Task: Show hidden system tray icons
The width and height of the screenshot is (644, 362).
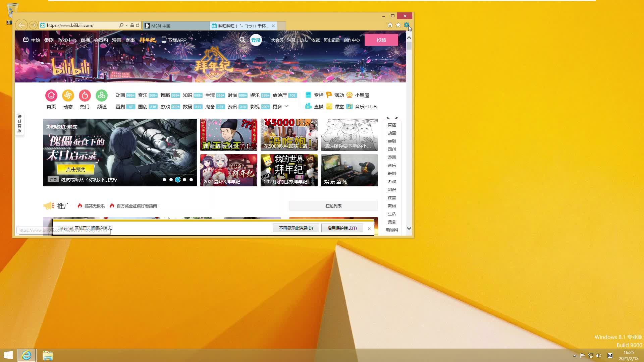Action: click(x=574, y=356)
